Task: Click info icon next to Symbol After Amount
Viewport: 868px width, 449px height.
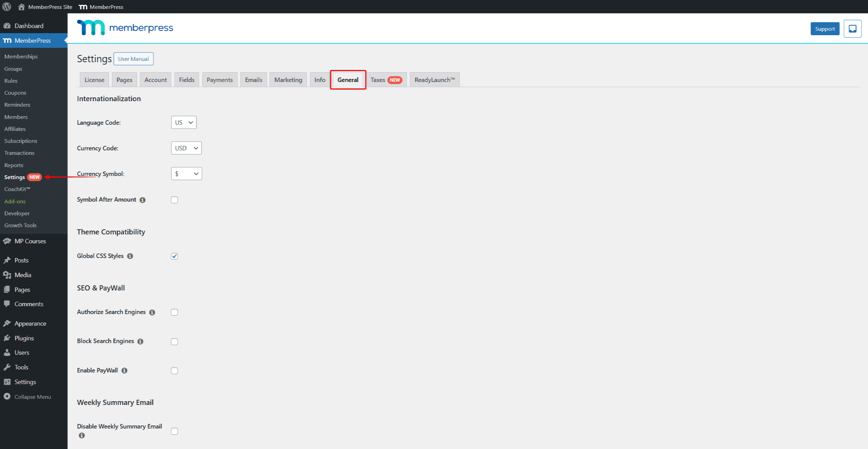Action: pyautogui.click(x=143, y=200)
